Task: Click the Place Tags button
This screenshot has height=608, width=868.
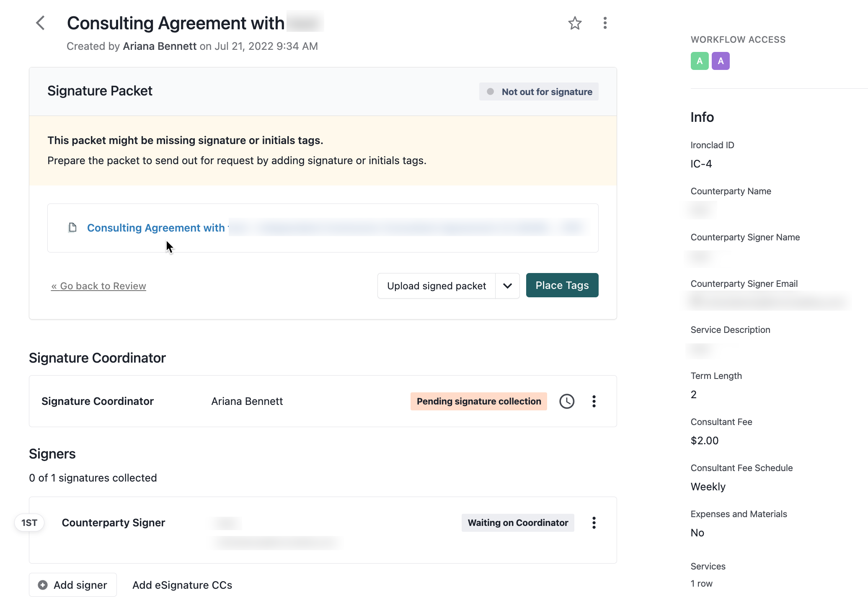Action: 562,285
